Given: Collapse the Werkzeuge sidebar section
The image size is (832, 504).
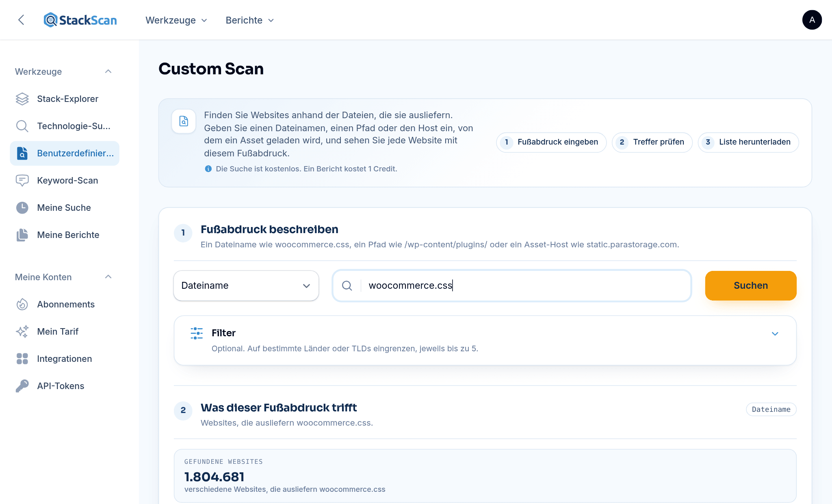Looking at the screenshot, I should pyautogui.click(x=108, y=71).
